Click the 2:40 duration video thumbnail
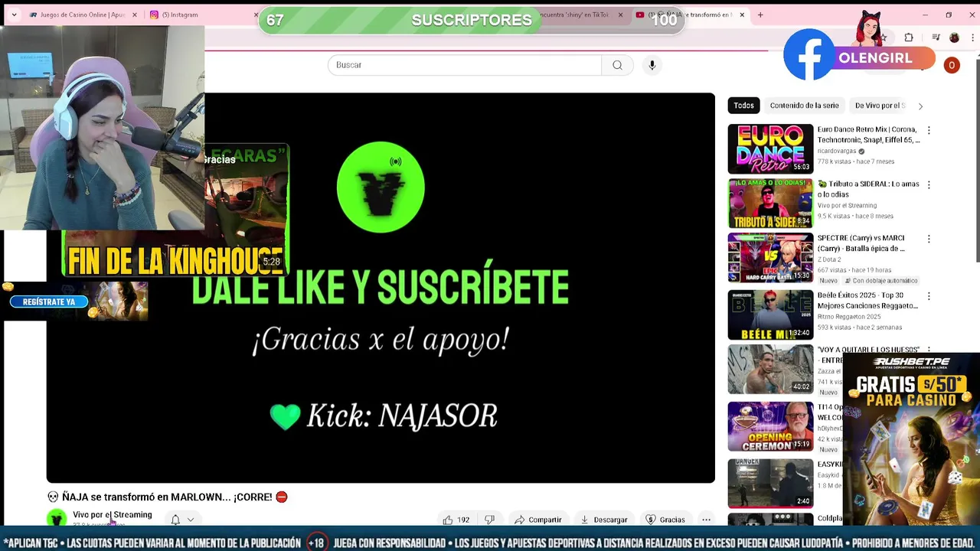 point(770,483)
